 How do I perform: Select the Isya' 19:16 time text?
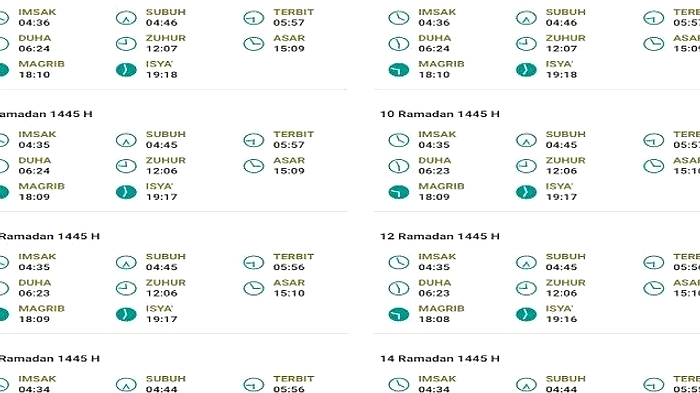coord(561,319)
